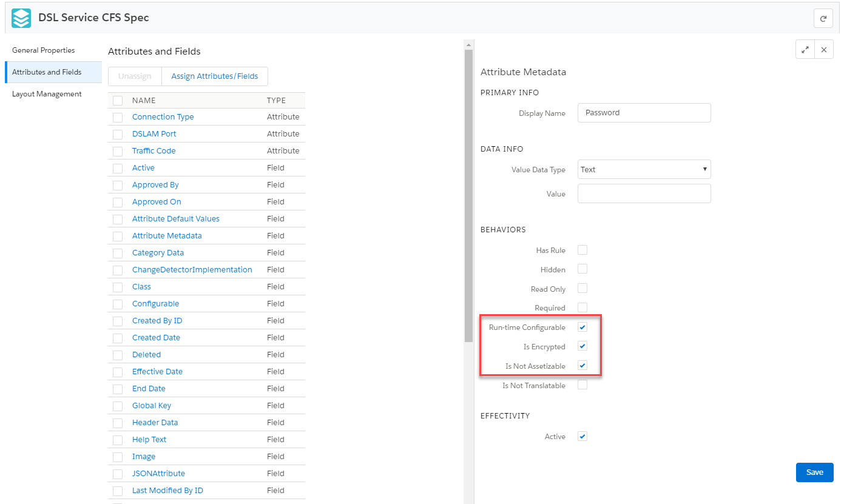
Task: Open the Connection Type link
Action: click(x=163, y=116)
